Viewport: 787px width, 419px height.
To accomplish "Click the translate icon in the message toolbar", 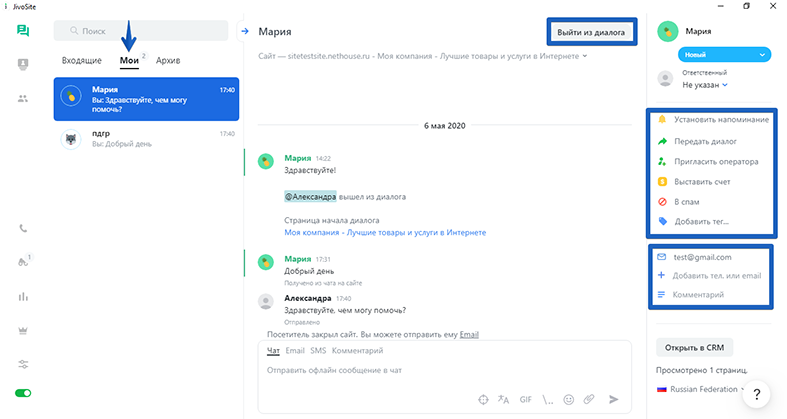I will tap(503, 399).
